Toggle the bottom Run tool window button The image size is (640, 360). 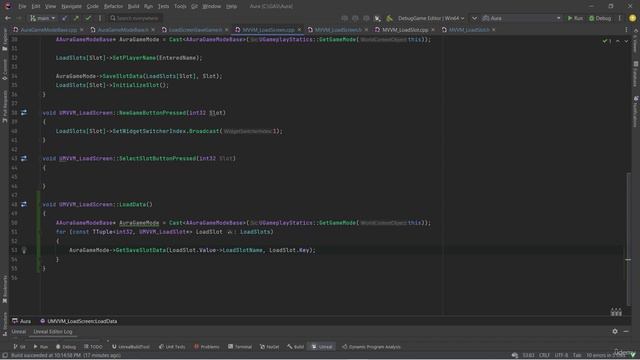pos(40,347)
